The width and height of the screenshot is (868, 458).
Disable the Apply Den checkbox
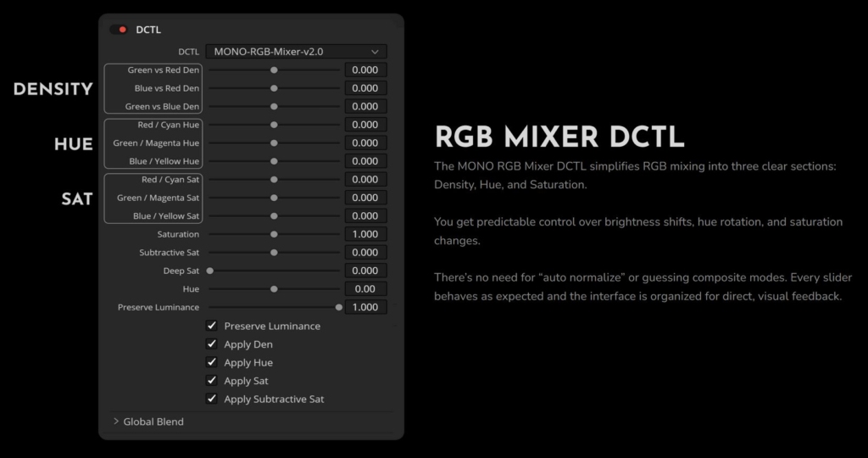click(211, 343)
